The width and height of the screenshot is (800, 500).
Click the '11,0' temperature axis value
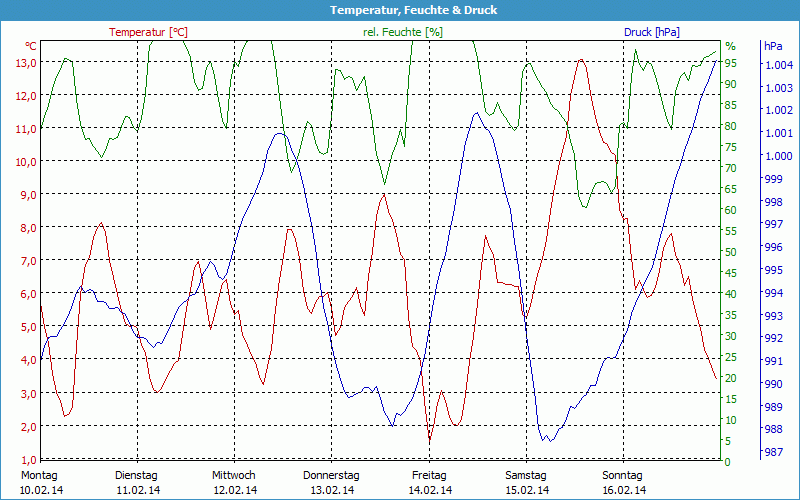tap(26, 129)
